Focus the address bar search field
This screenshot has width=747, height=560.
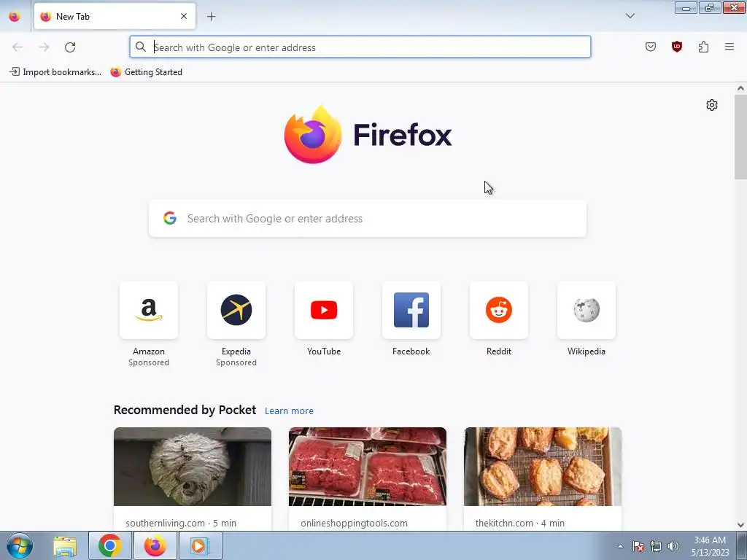360,47
